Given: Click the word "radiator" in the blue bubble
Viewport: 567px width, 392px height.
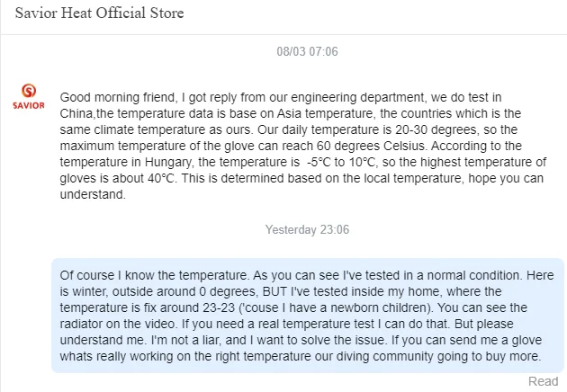Looking at the screenshot, I should [85, 324].
